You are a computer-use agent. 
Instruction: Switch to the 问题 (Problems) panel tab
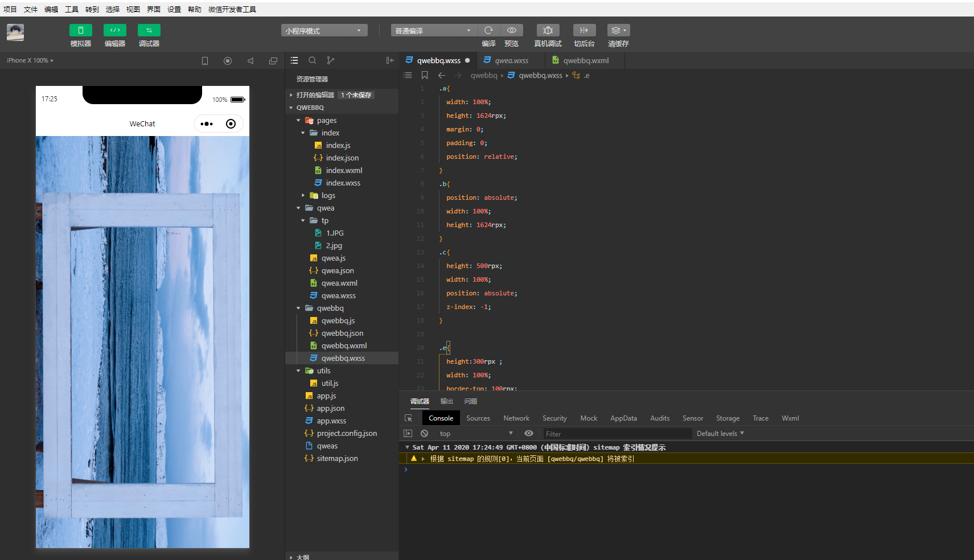[x=471, y=401]
